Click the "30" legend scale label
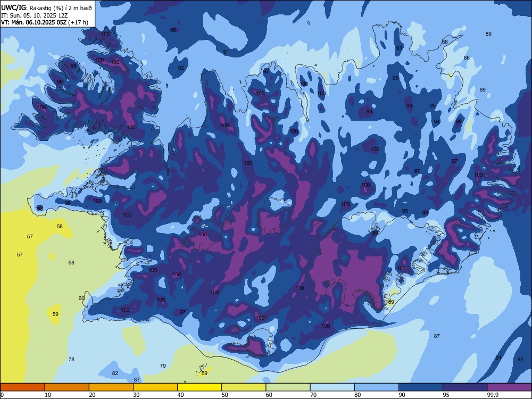This screenshot has height=399, width=532. click(x=136, y=395)
